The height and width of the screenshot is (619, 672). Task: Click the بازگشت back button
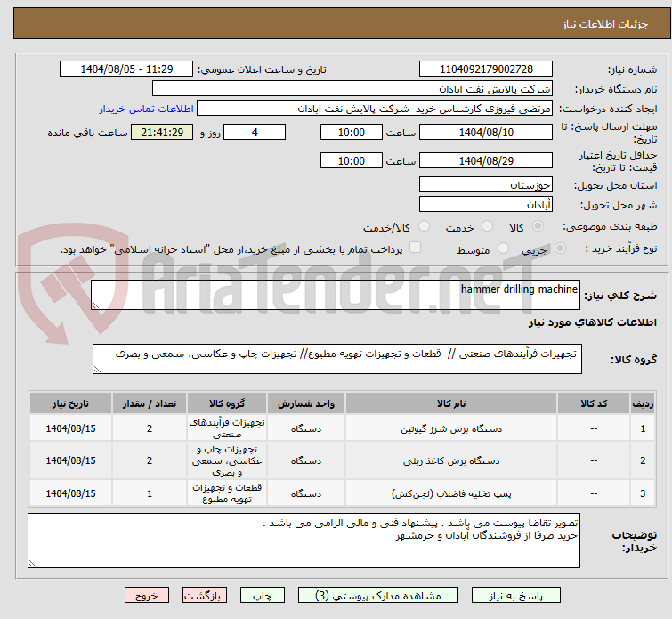pos(206,595)
